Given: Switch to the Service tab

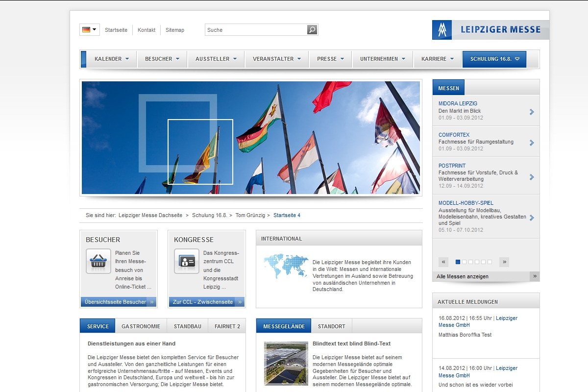Looking at the screenshot, I should tap(98, 326).
